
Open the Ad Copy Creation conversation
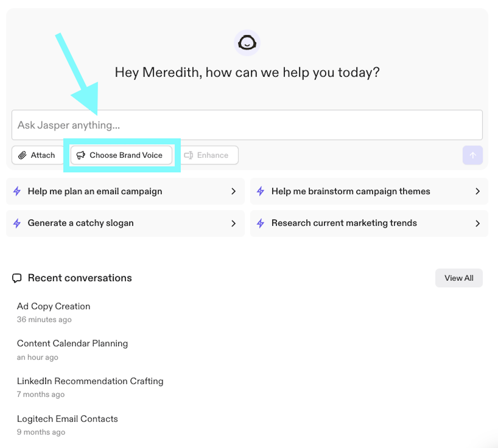coord(53,307)
